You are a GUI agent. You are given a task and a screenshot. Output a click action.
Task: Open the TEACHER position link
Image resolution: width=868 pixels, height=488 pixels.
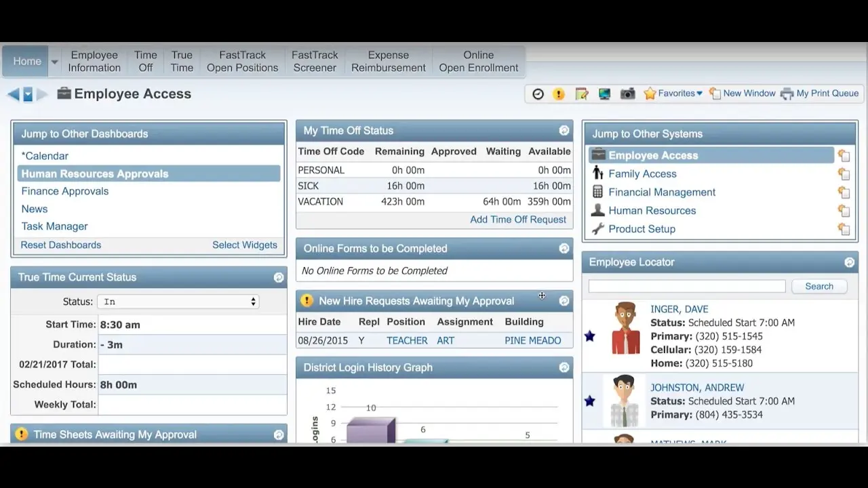[407, 340]
